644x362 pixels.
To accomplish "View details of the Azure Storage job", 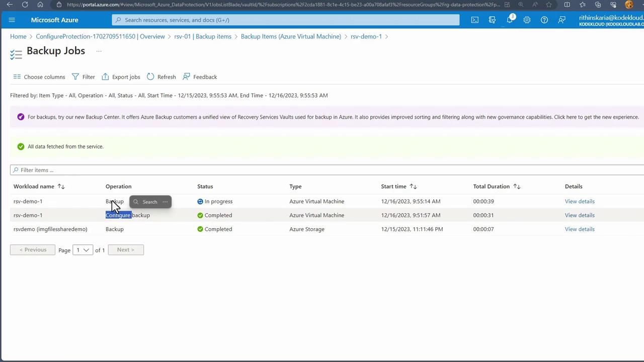I will (x=580, y=229).
